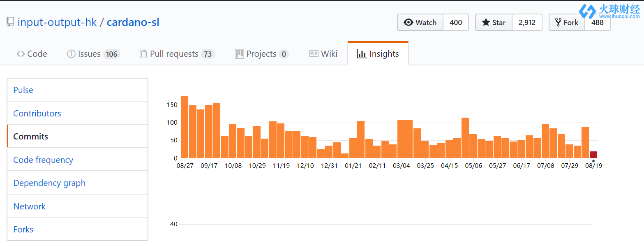This screenshot has width=644, height=246.
Task: Click the Code brackets icon
Action: [x=21, y=54]
